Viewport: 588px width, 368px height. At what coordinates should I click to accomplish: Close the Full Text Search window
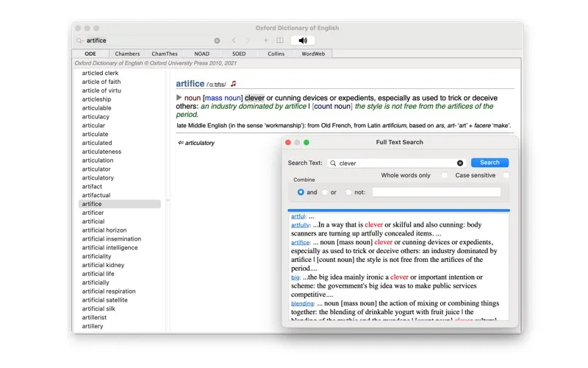(288, 142)
